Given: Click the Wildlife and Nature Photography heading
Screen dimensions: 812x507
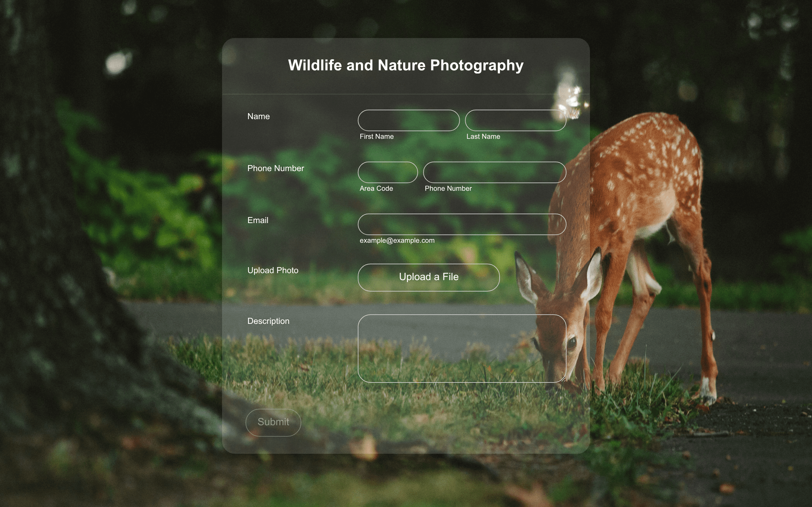Looking at the screenshot, I should coord(406,65).
